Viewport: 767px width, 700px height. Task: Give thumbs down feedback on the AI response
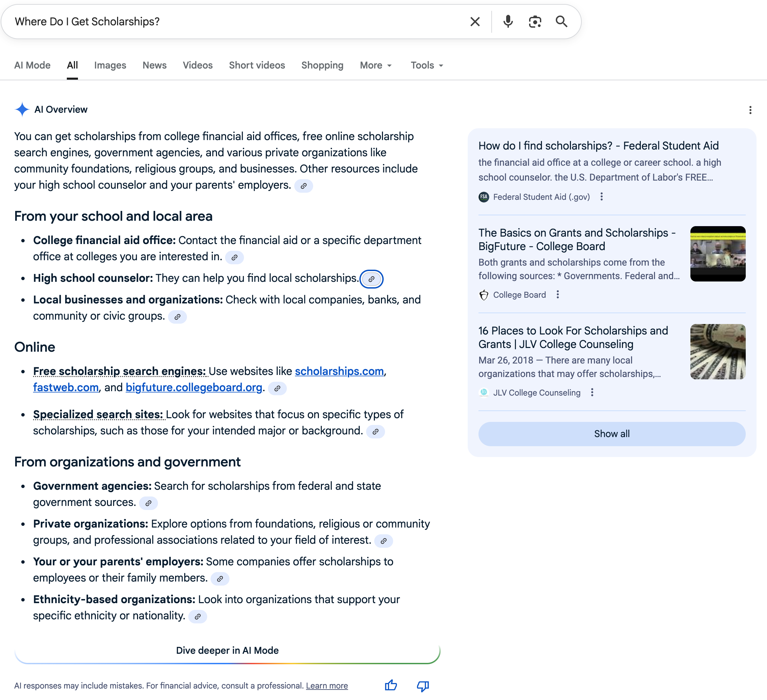[x=422, y=685]
